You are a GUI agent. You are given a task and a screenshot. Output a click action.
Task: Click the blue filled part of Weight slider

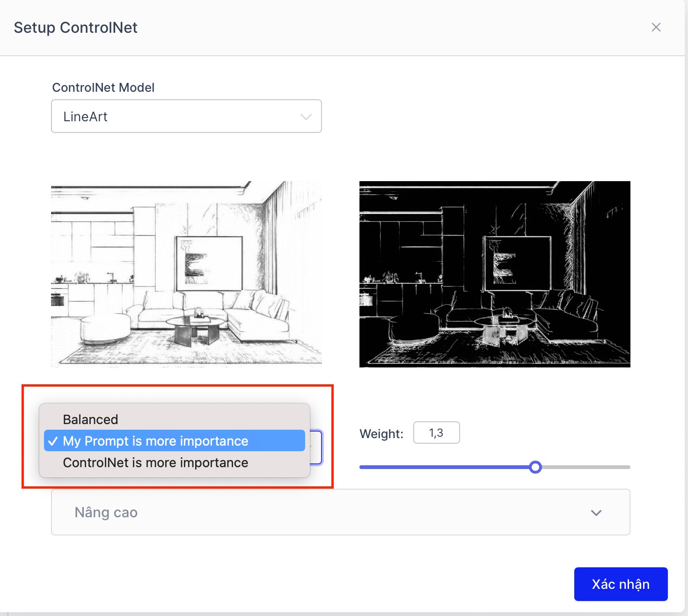click(x=445, y=467)
